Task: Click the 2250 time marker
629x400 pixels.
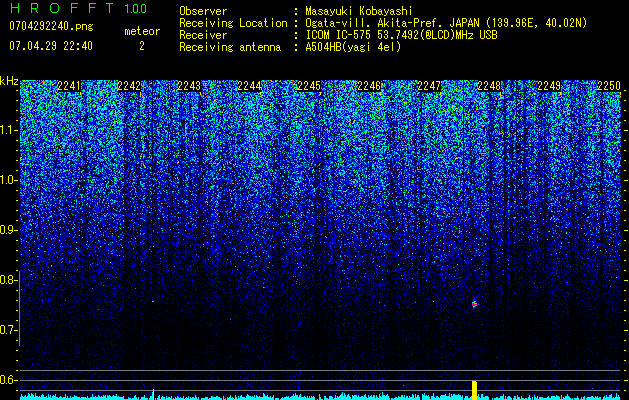Action: (x=609, y=86)
